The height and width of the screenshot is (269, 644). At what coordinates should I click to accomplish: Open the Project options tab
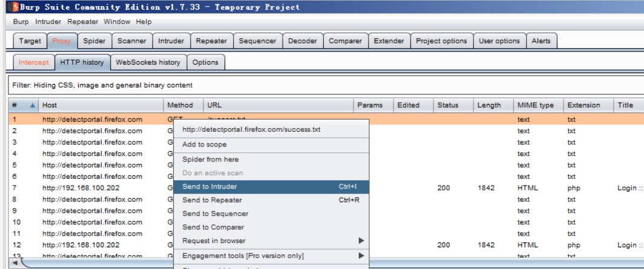pos(441,41)
